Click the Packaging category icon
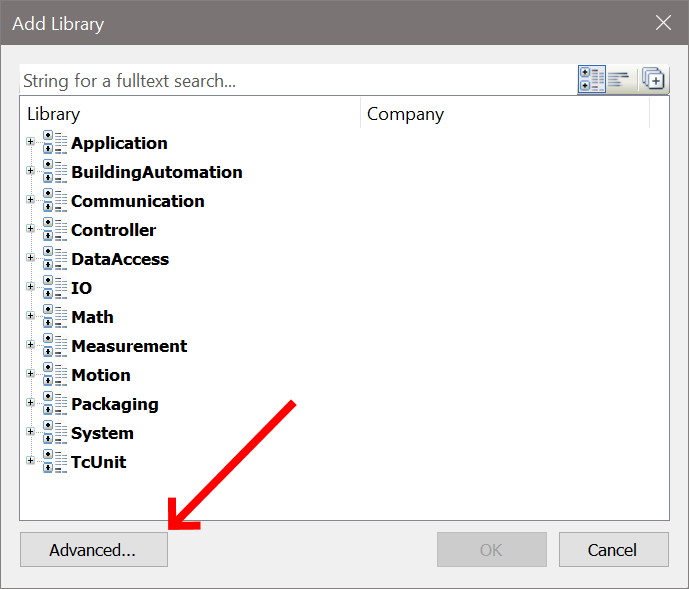The width and height of the screenshot is (689, 589). [55, 404]
